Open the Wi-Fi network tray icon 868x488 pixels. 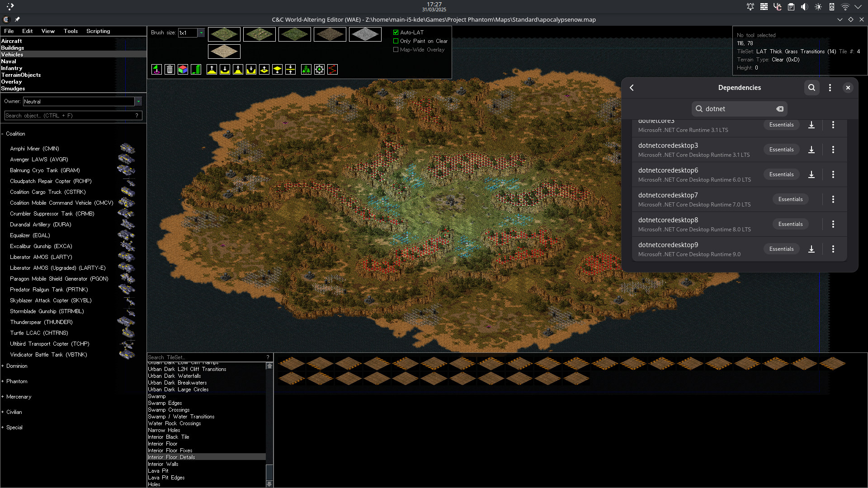pos(845,7)
